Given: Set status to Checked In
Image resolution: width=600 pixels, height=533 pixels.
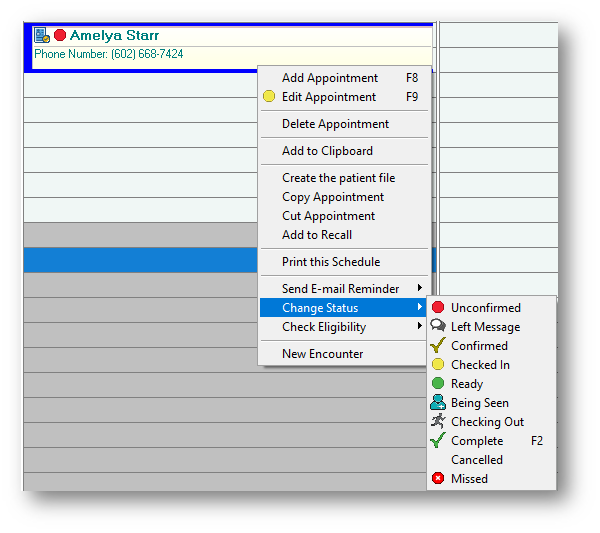Looking at the screenshot, I should 491,365.
